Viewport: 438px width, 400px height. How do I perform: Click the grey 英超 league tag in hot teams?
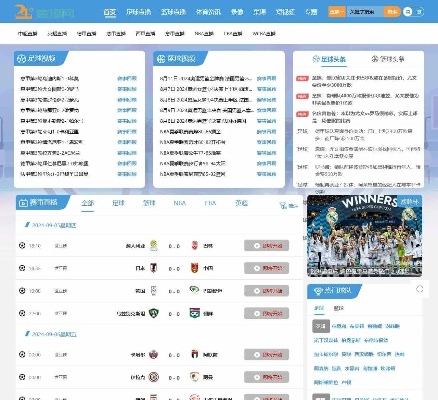(321, 326)
